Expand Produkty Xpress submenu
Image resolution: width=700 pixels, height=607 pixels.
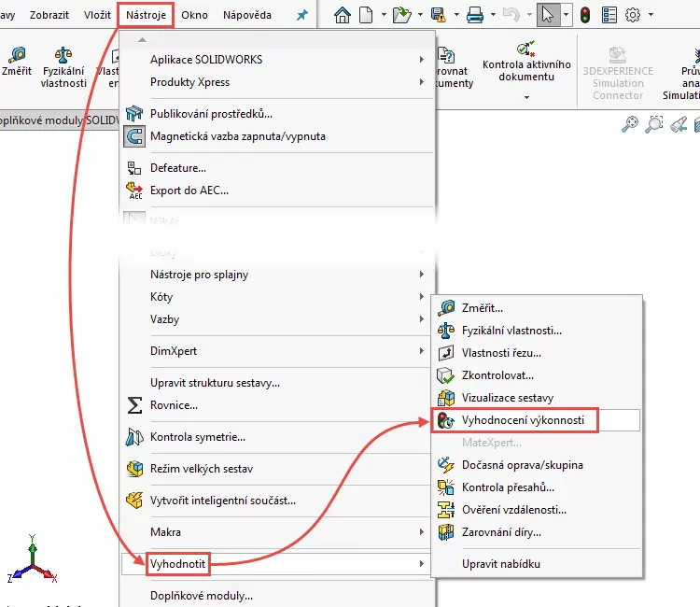277,82
